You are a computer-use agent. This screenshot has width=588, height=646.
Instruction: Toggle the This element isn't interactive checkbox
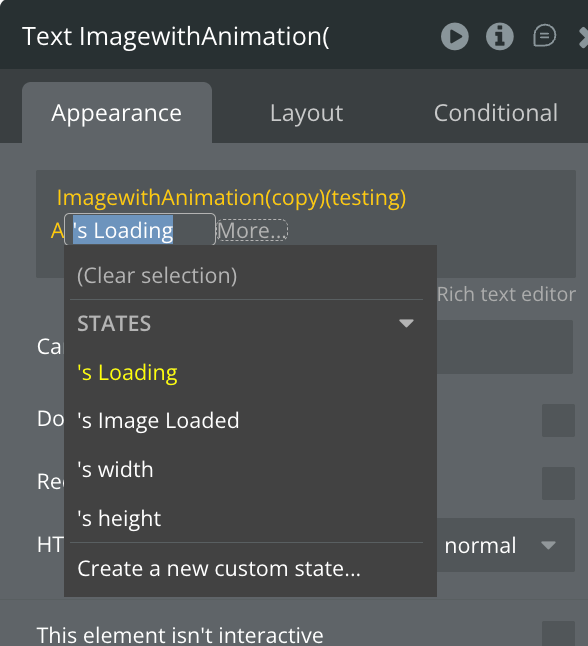(558, 634)
